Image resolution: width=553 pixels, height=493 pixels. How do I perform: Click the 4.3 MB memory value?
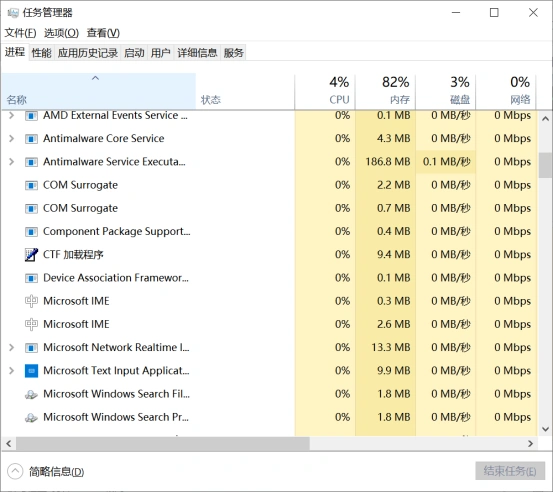click(x=394, y=139)
